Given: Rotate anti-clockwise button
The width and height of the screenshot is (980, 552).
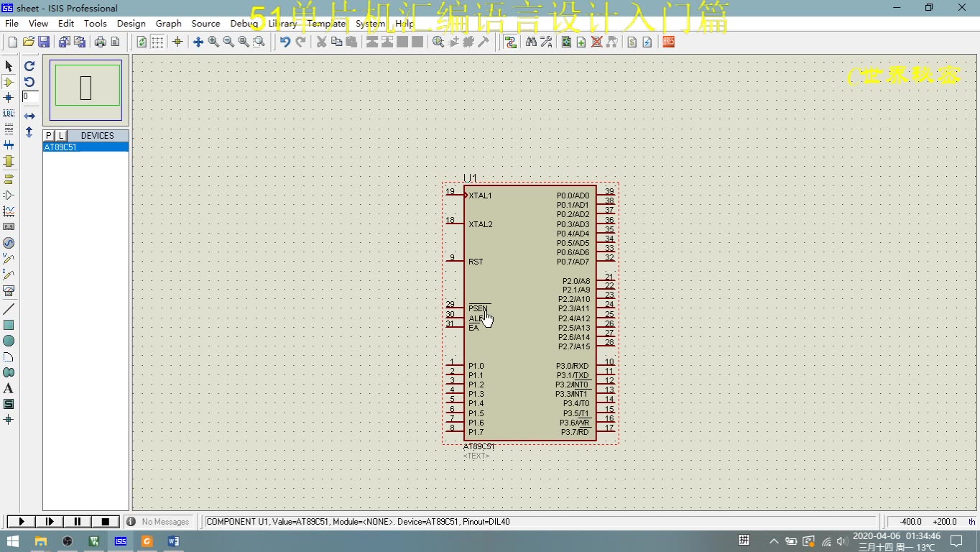Looking at the screenshot, I should pos(29,82).
